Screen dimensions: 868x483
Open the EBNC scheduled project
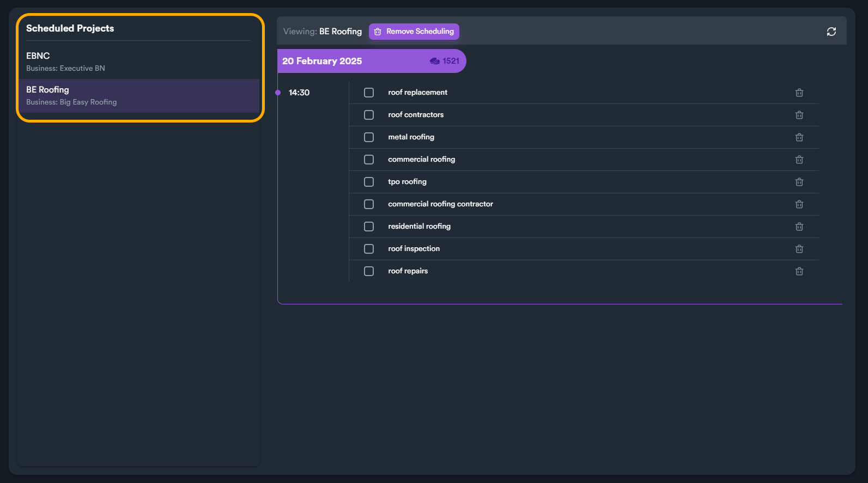tap(138, 62)
